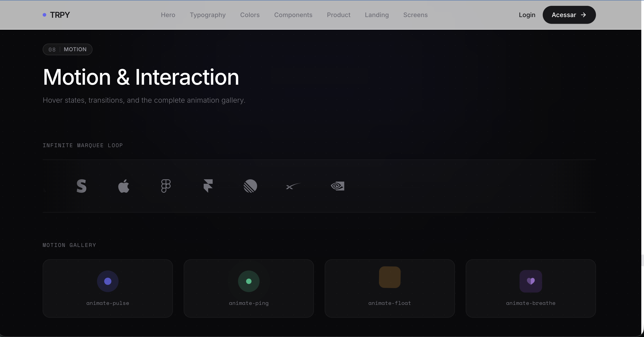Click the page vertical scrollbar thumb
644x337 pixels.
[x=642, y=260]
